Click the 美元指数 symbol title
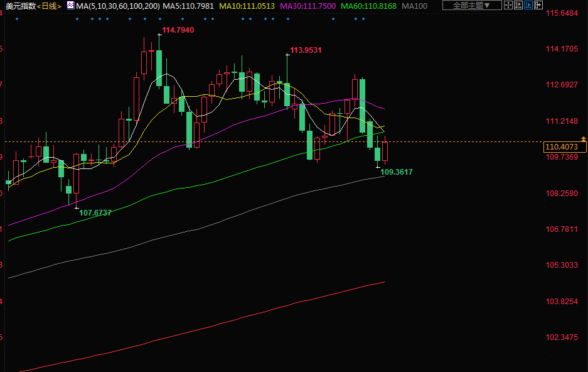Image resolution: width=588 pixels, height=372 pixels. pos(19,6)
